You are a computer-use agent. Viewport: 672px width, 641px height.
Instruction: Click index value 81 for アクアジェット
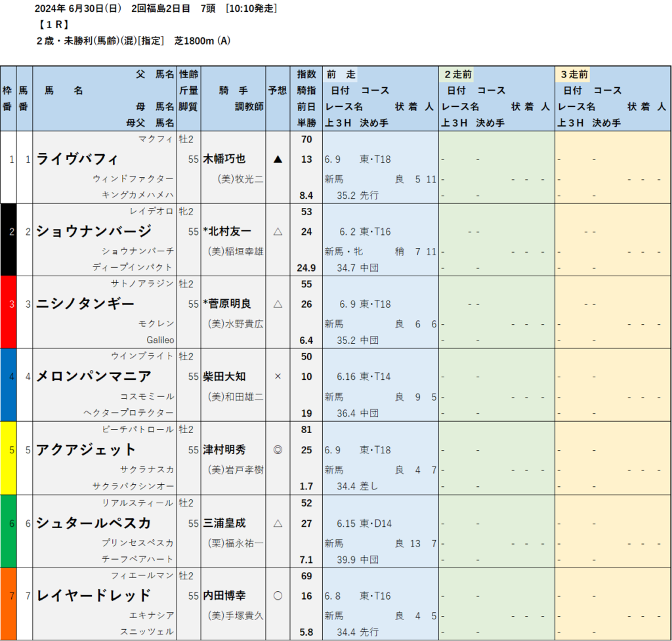point(306,430)
